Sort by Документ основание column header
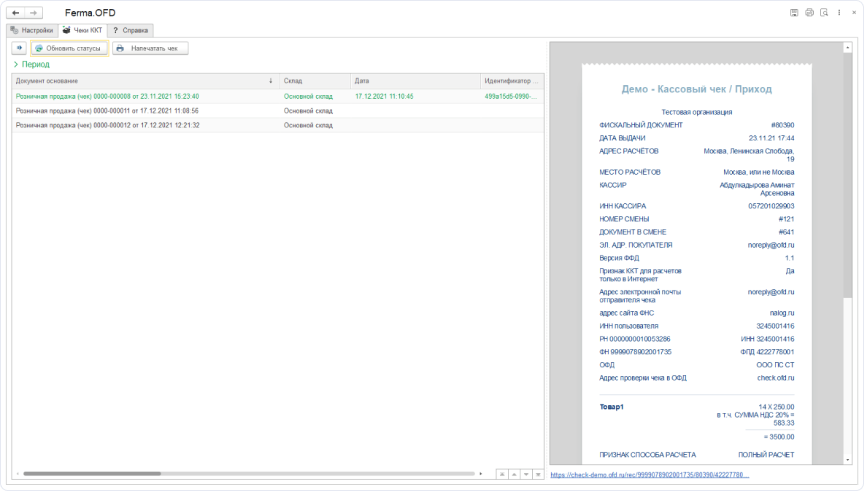The height and width of the screenshot is (491, 864). (x=140, y=80)
